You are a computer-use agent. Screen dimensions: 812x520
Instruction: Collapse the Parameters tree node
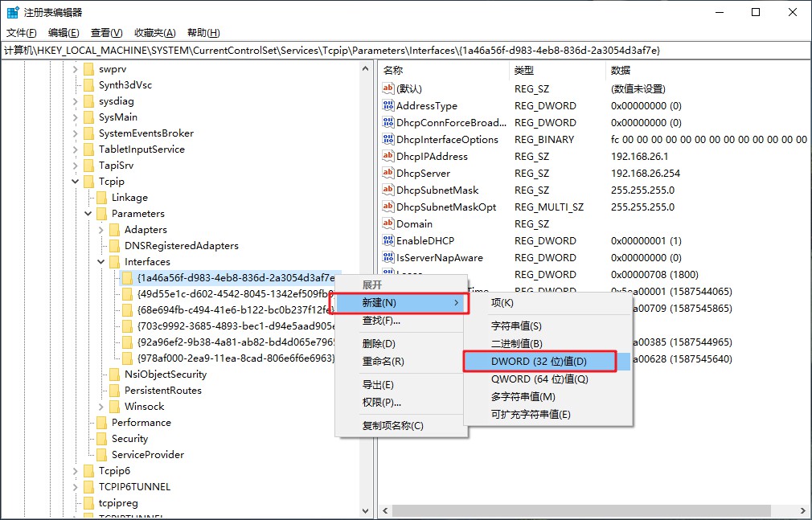click(x=88, y=213)
